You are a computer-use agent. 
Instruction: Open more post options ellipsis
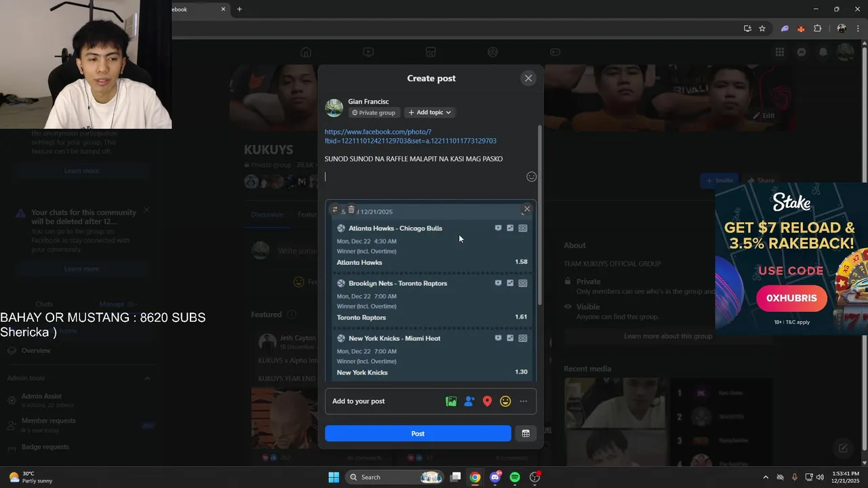click(524, 401)
